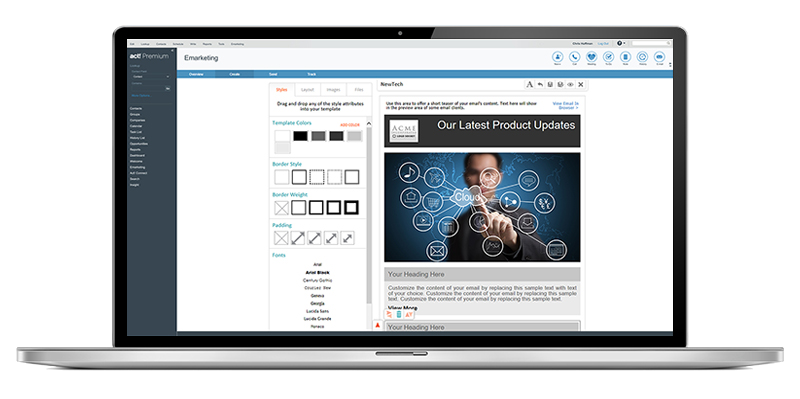Click the Log Out link
Image resolution: width=800 pixels, height=399 pixels.
pyautogui.click(x=603, y=44)
